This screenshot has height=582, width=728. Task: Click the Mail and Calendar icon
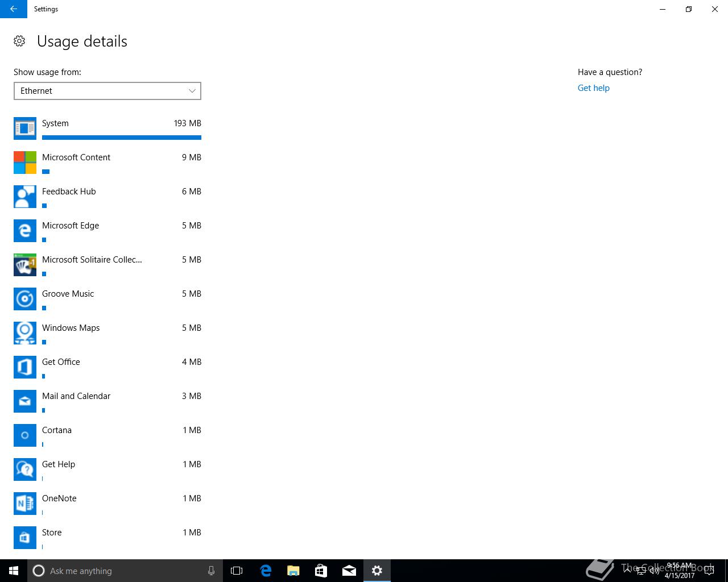[x=25, y=401]
